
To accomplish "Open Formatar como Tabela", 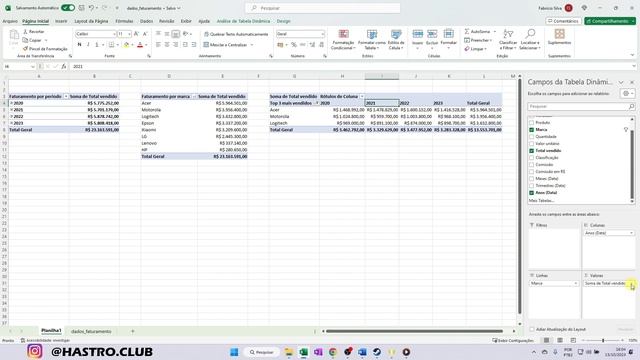I will 371,40.
